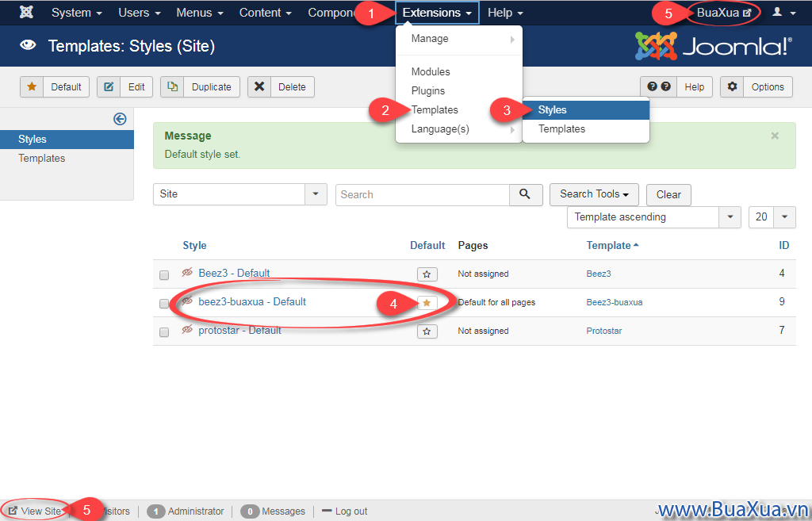
Task: Click into the Search input field
Action: tap(423, 195)
